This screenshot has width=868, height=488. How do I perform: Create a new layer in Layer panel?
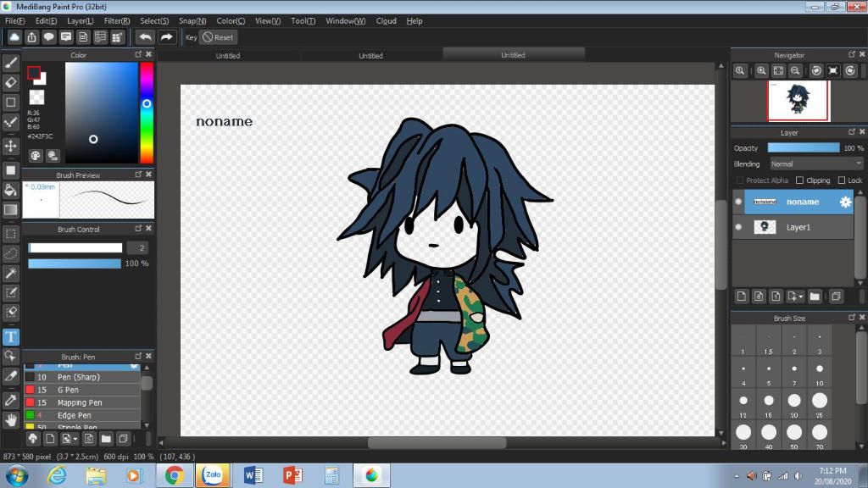[x=741, y=296]
